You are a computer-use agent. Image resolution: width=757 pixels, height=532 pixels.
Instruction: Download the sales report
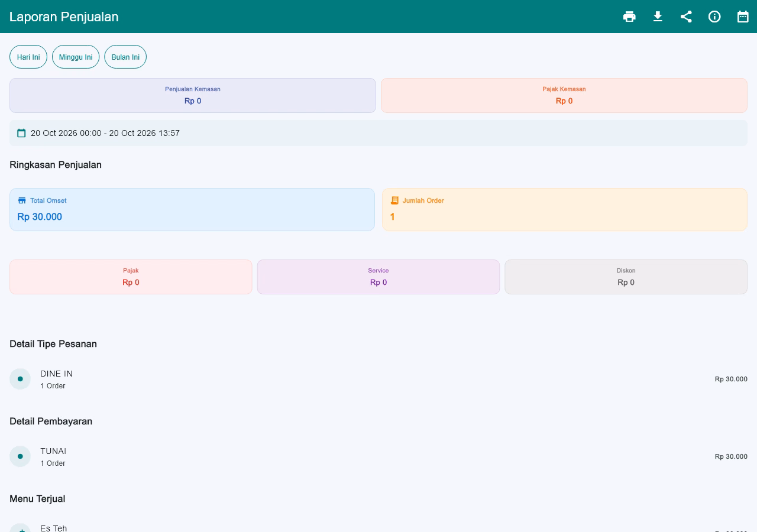658,17
